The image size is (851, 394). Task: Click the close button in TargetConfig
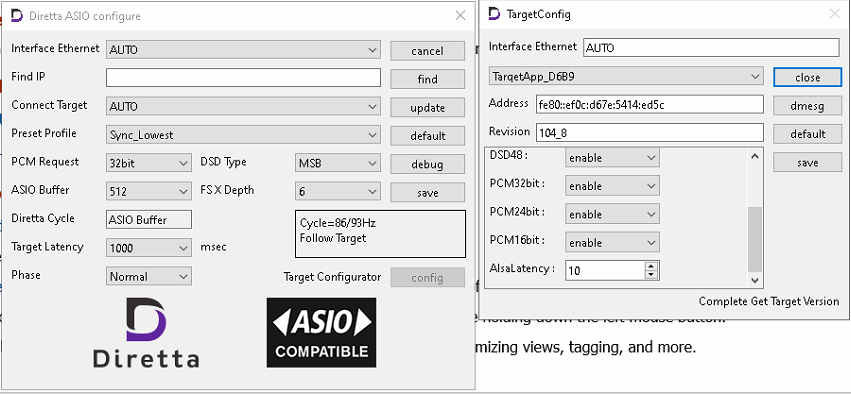(808, 77)
